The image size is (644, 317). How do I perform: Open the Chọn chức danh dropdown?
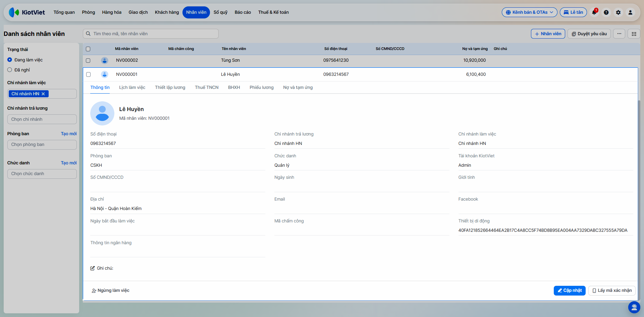pos(42,174)
